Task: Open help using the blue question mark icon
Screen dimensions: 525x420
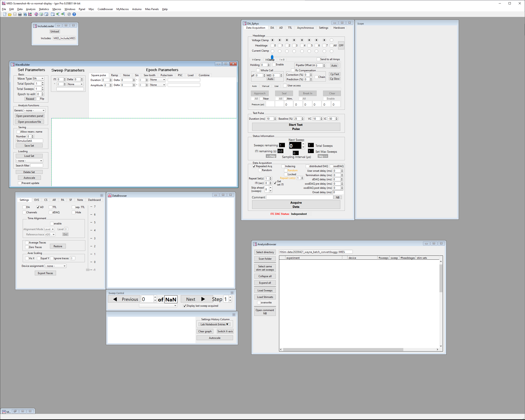Action: [x=74, y=14]
